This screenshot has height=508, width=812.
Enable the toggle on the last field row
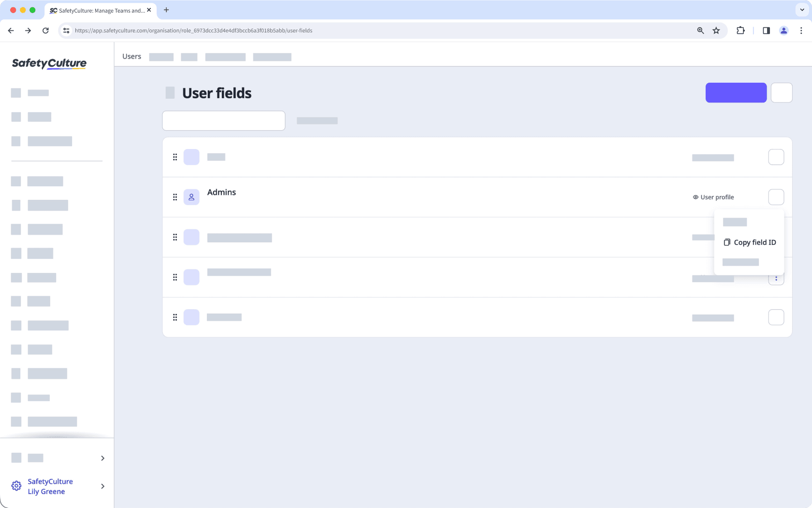[776, 317]
